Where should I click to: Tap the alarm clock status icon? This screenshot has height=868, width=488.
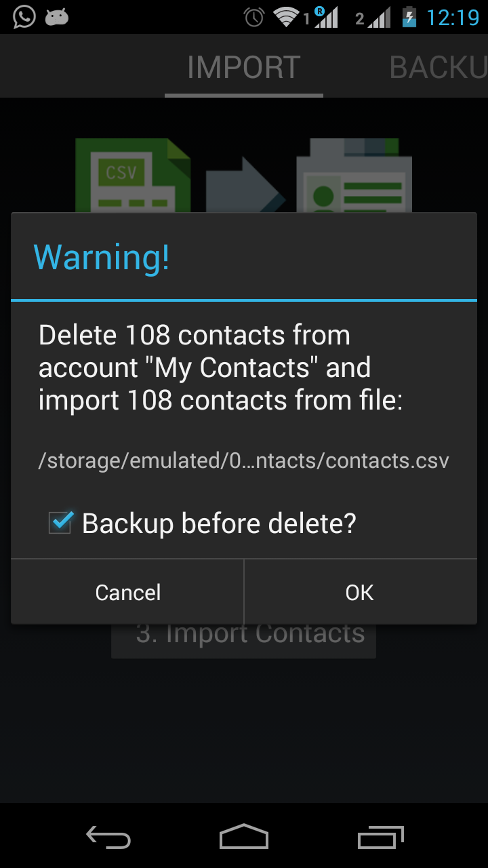tap(254, 17)
